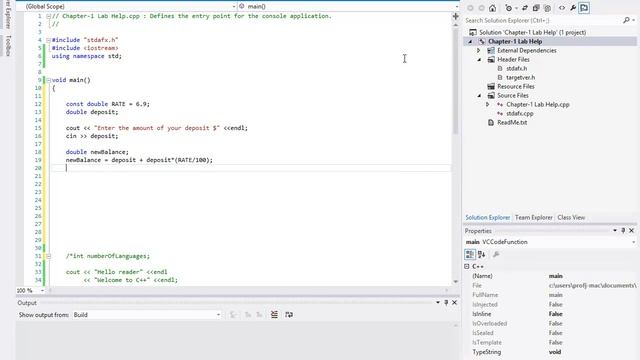
Task: Collapse the C++ category in Properties
Action: [467, 266]
